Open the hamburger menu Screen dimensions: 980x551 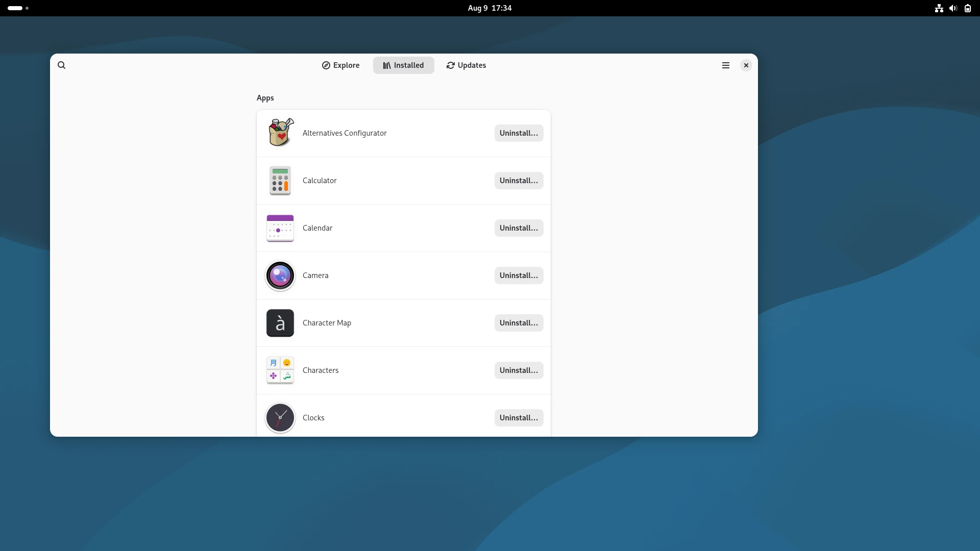[725, 65]
